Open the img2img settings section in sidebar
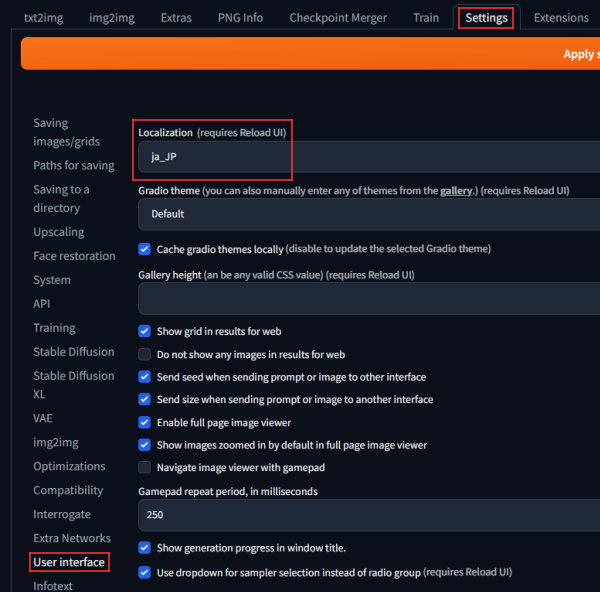Image resolution: width=600 pixels, height=592 pixels. coord(56,442)
